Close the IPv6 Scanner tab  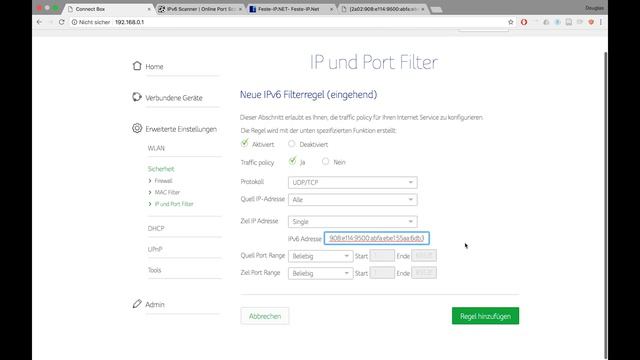pos(240,9)
